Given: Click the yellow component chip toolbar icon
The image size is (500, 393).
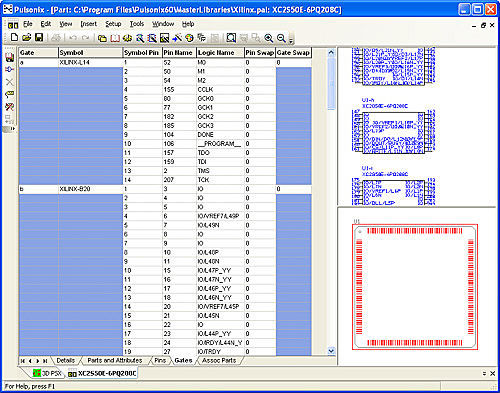Looking at the screenshot, I should [x=127, y=38].
